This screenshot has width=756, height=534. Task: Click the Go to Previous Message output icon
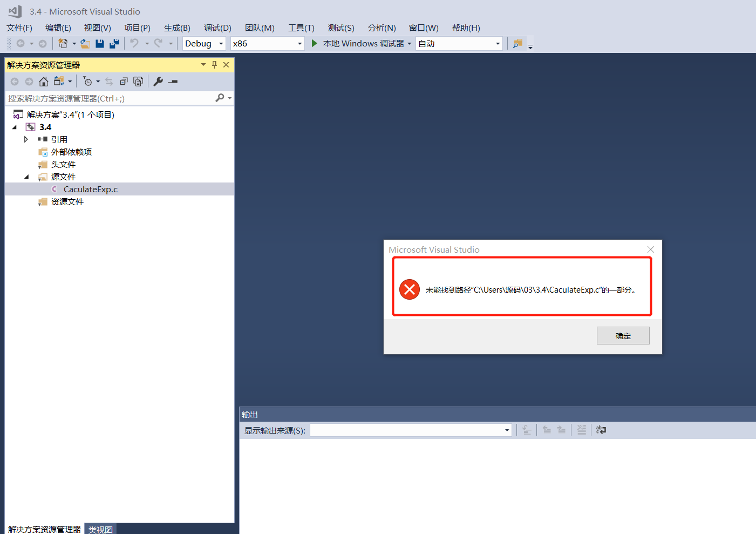click(x=547, y=430)
